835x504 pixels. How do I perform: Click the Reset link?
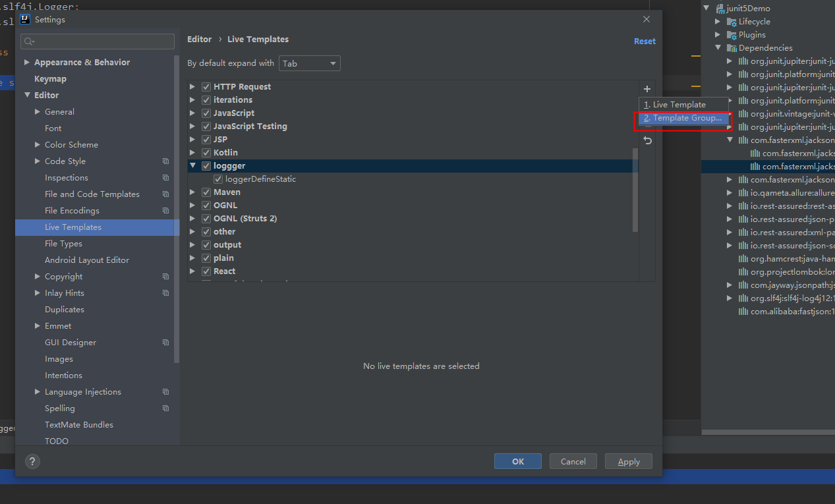tap(645, 41)
